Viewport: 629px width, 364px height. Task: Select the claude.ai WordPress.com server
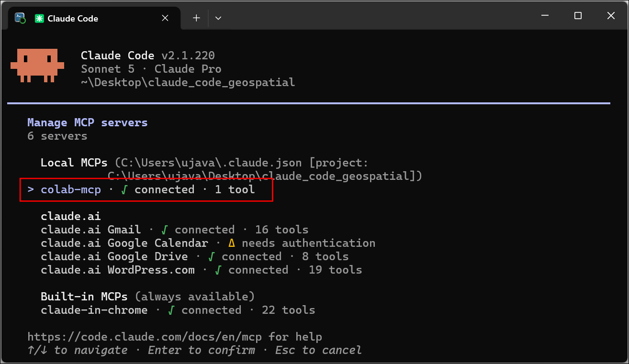[x=201, y=270]
